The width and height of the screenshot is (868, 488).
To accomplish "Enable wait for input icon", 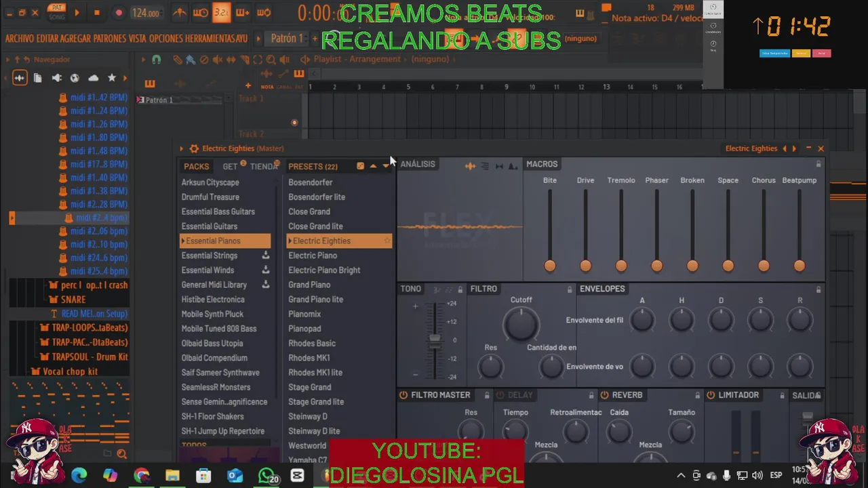I will (201, 13).
